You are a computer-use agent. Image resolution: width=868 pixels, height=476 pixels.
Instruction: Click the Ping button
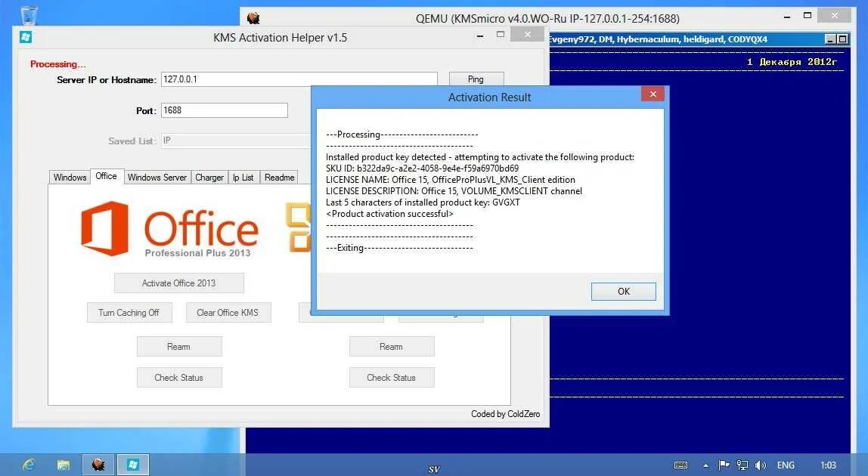[x=476, y=79]
